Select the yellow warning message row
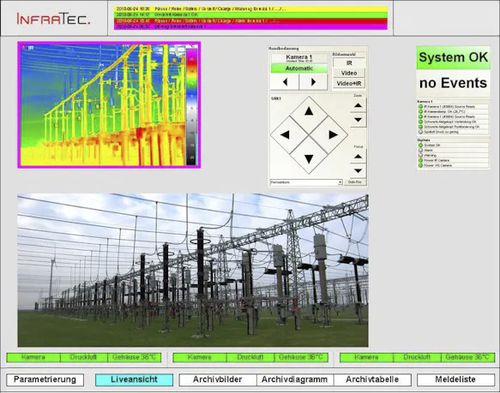Viewport: 500px width, 393px height. [x=251, y=9]
